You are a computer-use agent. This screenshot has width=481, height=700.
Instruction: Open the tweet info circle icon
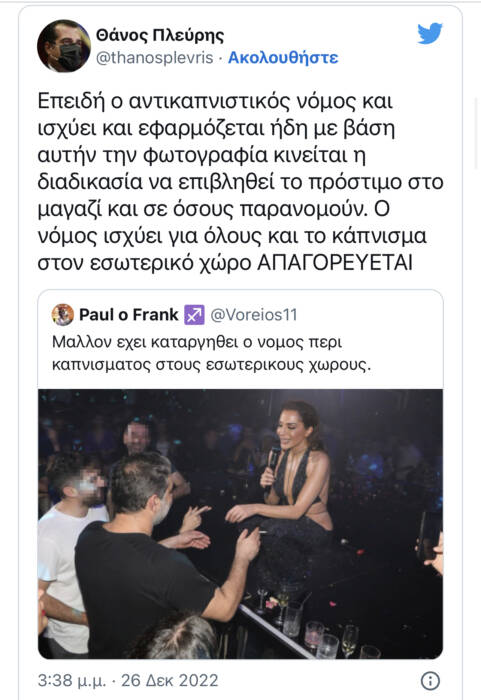coord(431,680)
